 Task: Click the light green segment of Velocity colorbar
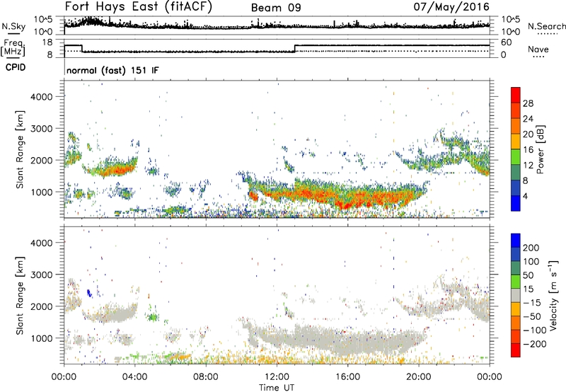coord(516,282)
